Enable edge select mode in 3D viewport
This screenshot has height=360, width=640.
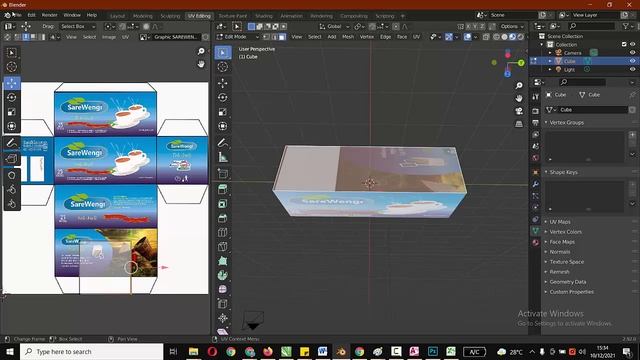(274, 37)
